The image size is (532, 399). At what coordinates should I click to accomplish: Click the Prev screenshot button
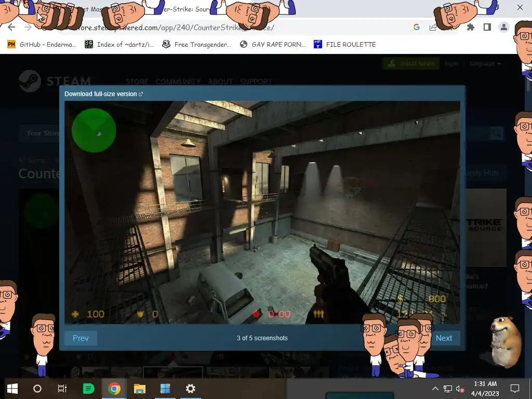81,338
